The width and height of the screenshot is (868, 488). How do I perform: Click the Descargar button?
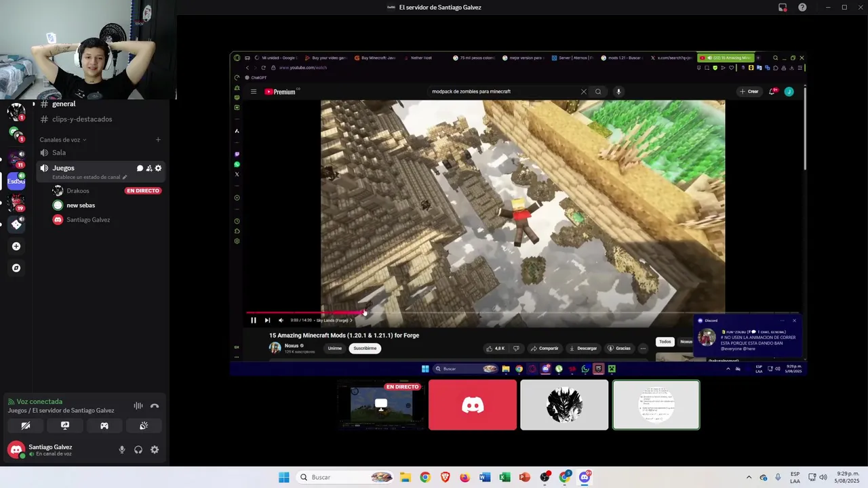click(583, 348)
